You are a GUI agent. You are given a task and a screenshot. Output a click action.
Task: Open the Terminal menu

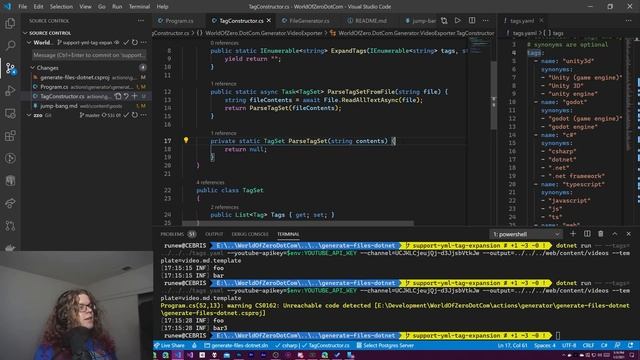tap(139, 7)
